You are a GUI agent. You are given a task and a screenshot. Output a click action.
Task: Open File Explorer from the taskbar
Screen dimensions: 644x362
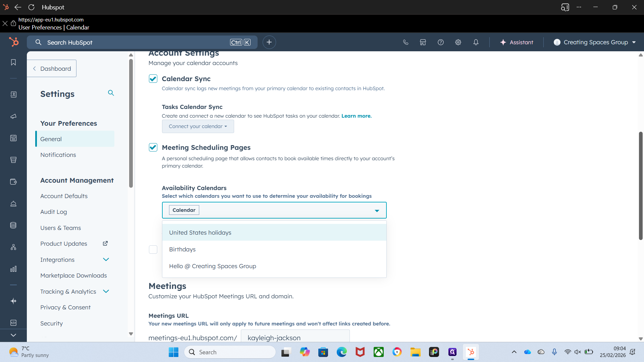click(415, 352)
